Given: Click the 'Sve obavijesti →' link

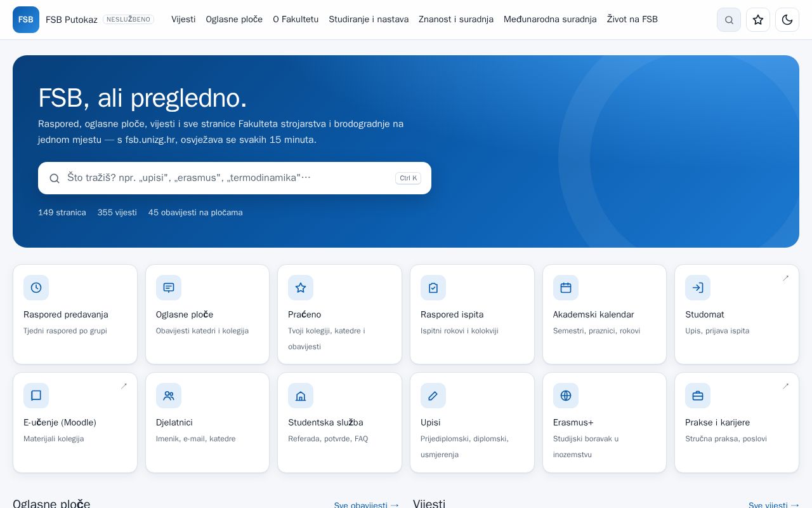Looking at the screenshot, I should coord(367,505).
